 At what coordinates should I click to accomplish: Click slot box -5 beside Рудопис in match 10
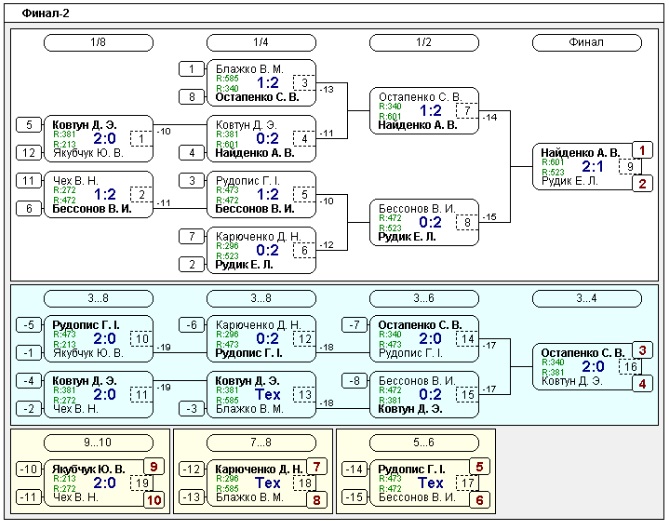pyautogui.click(x=29, y=325)
